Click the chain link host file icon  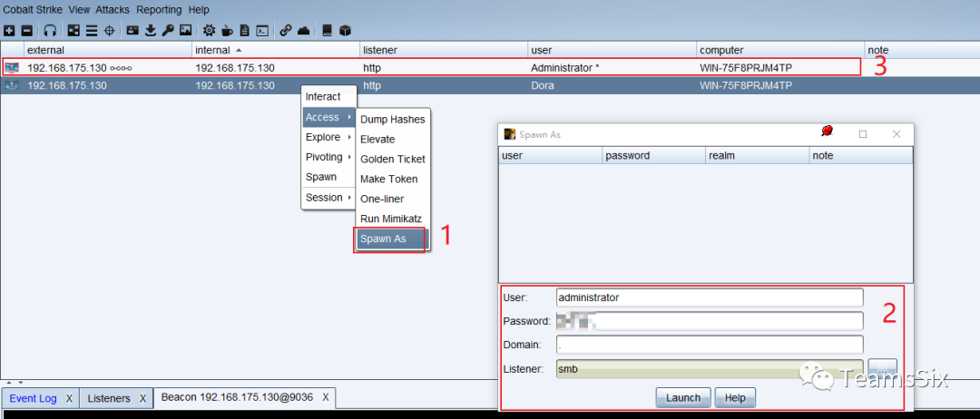tap(286, 30)
